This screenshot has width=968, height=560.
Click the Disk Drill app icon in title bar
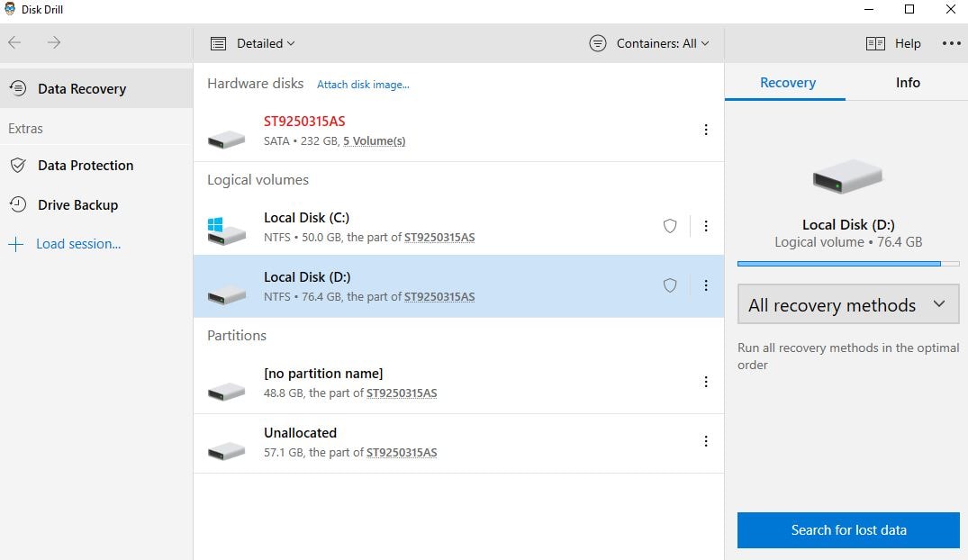(10, 9)
